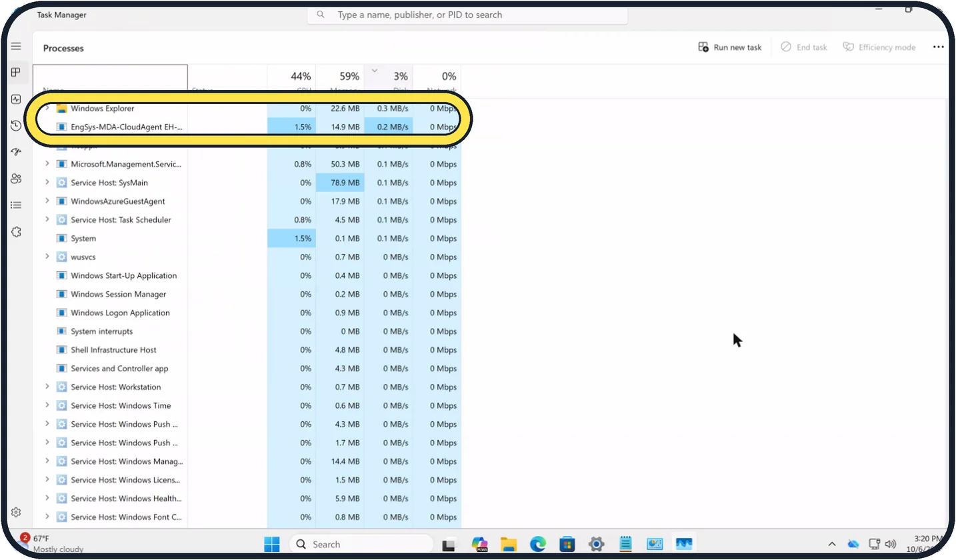Click the 78.9 MB memory value for SysMain
This screenshot has width=956, height=560.
(x=340, y=183)
